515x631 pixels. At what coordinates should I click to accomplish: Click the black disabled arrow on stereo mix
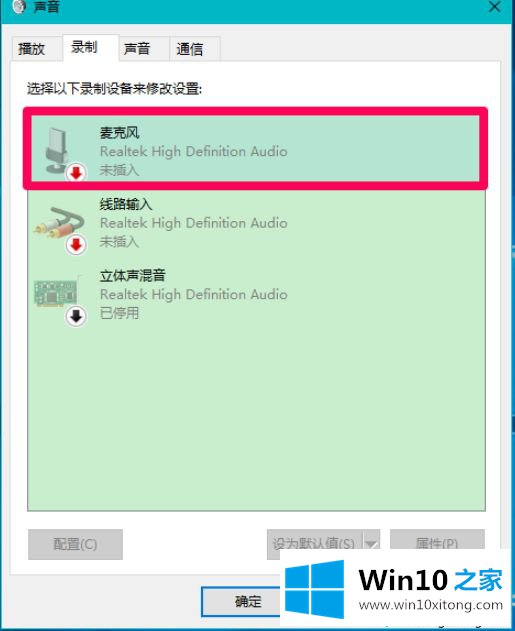[76, 316]
